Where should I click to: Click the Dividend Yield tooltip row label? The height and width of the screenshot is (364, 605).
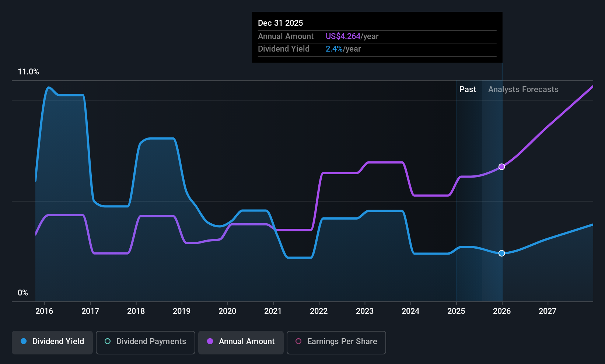[x=284, y=49]
